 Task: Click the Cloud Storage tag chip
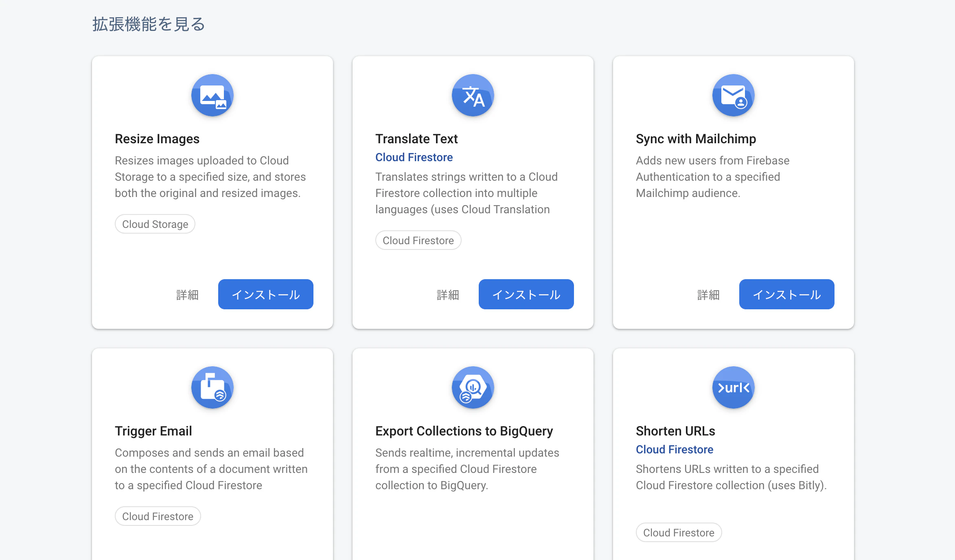[x=155, y=224]
